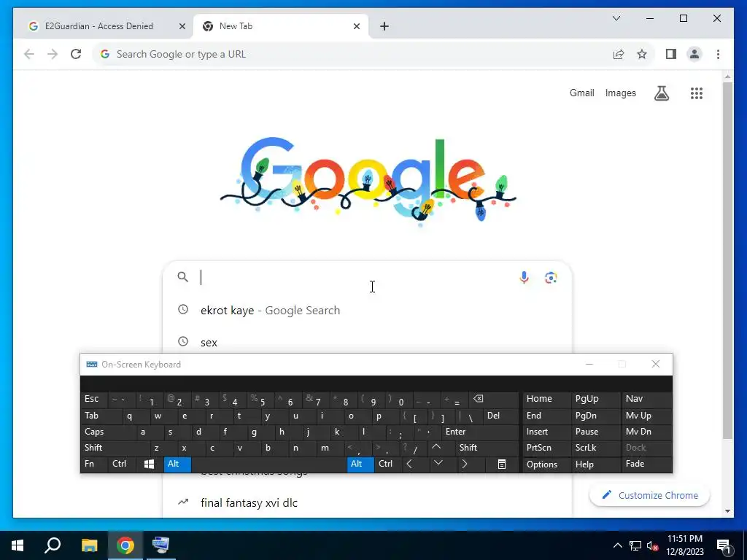The image size is (747, 560).
Task: Choose the 'ekrot kaye' search suggestion
Action: tap(367, 311)
